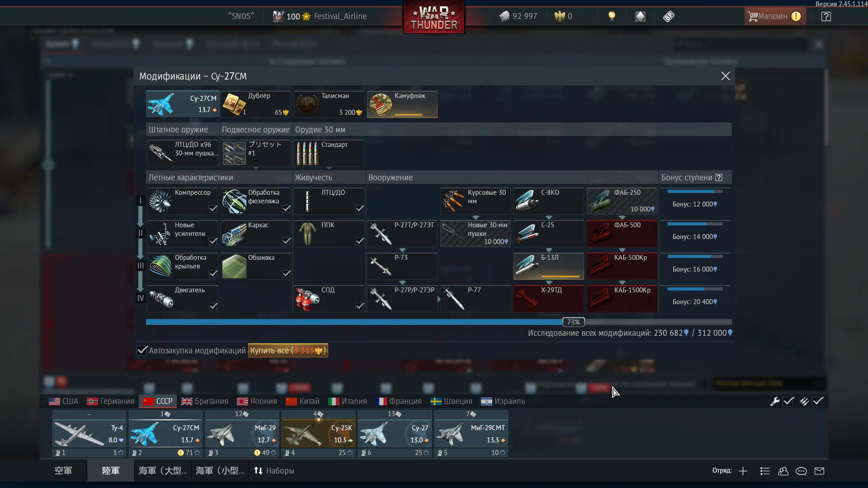Image resolution: width=868 pixels, height=488 pixels.
Task: Click Купить всё purchase button
Action: [288, 350]
